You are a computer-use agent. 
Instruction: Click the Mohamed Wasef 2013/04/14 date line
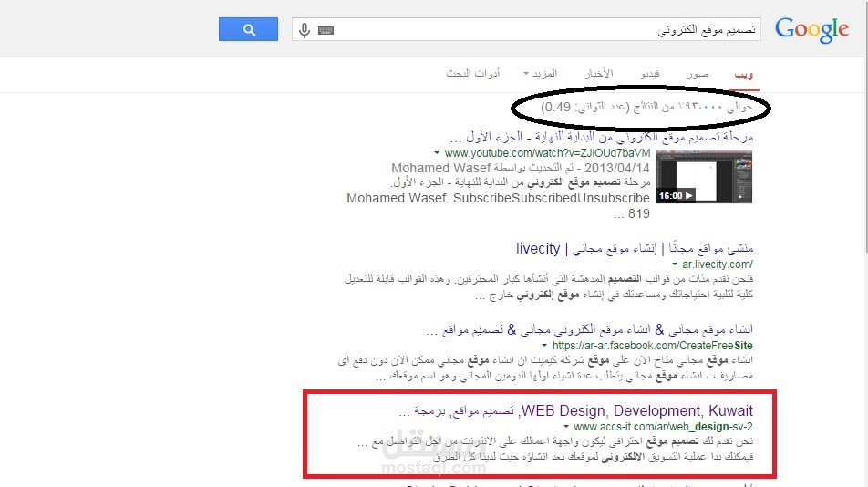pos(521,168)
